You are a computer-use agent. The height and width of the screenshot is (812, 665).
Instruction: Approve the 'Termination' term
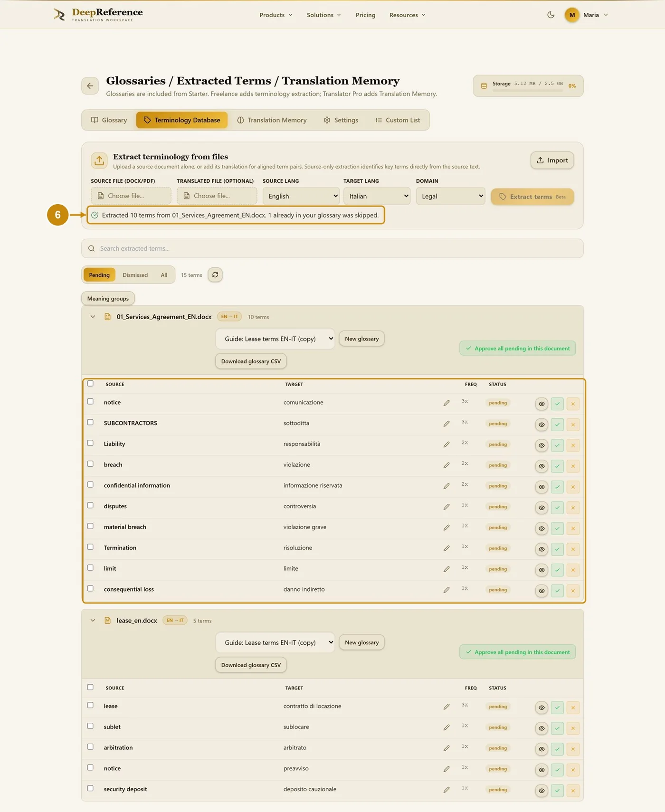coord(557,549)
